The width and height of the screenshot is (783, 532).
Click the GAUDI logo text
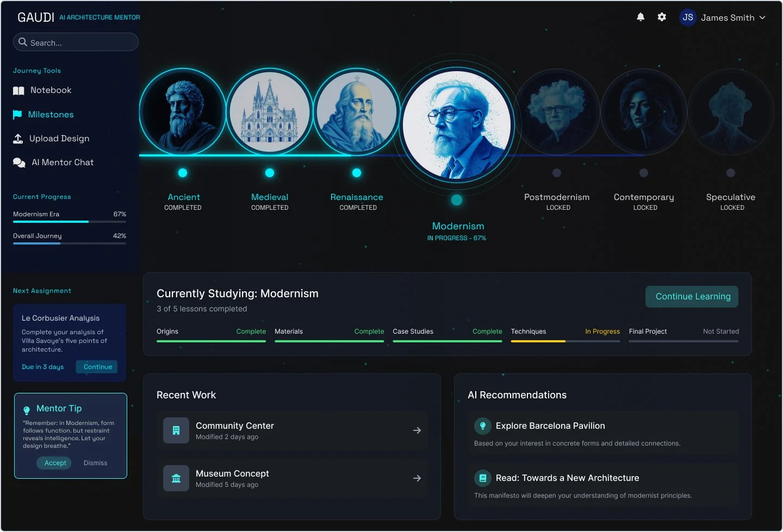click(36, 17)
